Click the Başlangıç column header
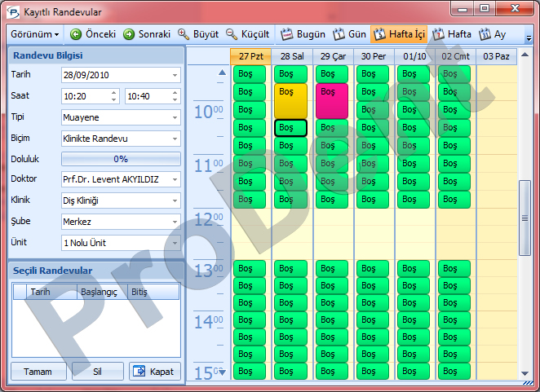 (x=102, y=292)
